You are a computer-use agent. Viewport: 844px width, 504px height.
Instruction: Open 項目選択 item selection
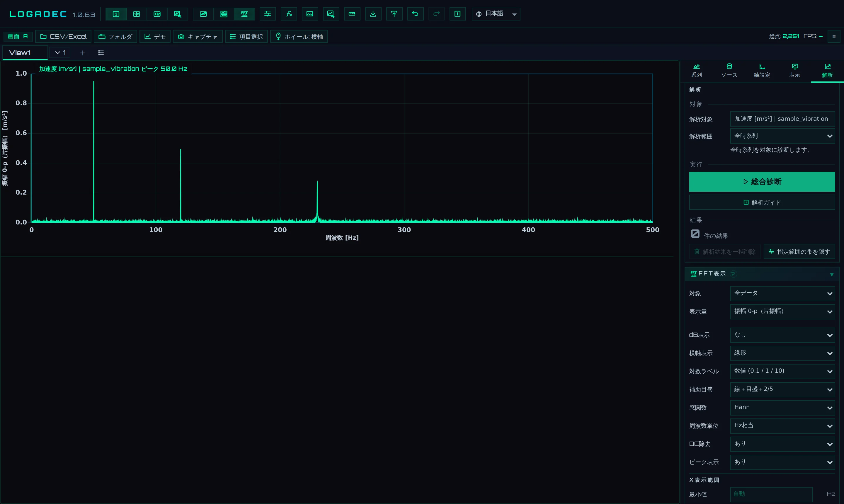(x=246, y=36)
